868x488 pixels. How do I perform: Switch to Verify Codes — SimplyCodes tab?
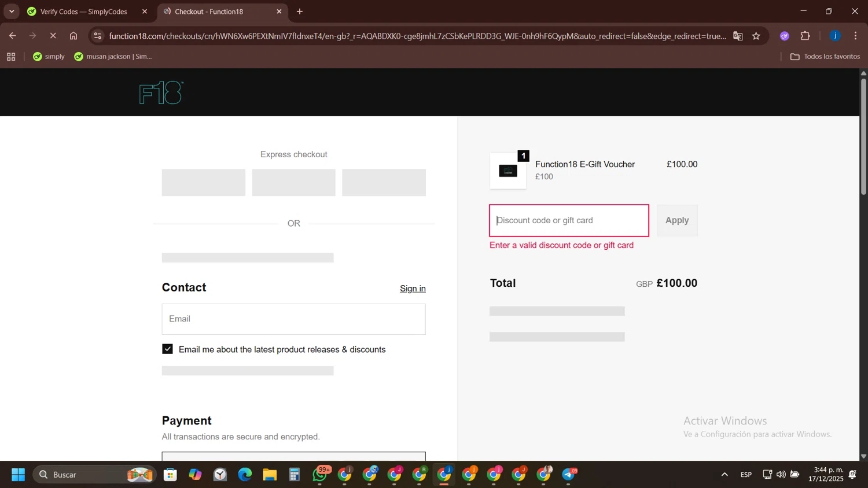pyautogui.click(x=84, y=12)
